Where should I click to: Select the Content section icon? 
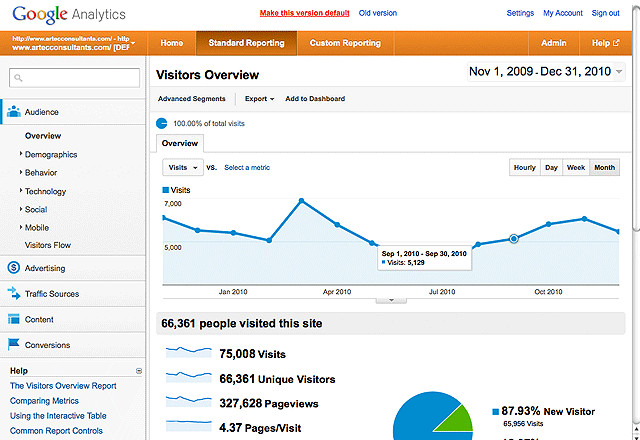[14, 320]
